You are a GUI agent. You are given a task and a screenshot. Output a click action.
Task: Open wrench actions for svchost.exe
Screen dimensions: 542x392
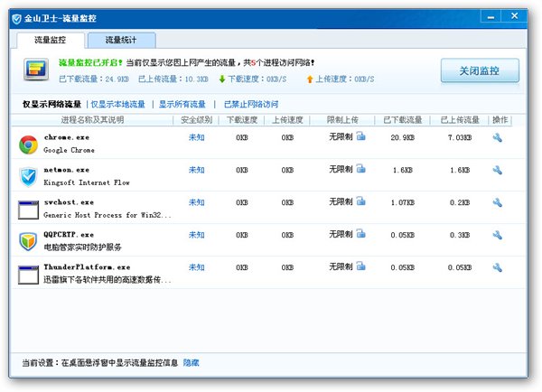(498, 202)
